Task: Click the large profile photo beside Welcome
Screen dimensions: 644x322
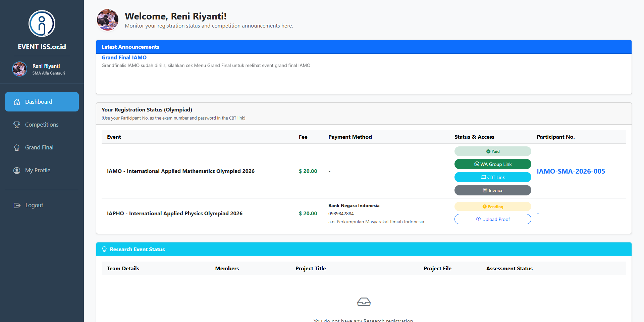Action: [x=108, y=20]
